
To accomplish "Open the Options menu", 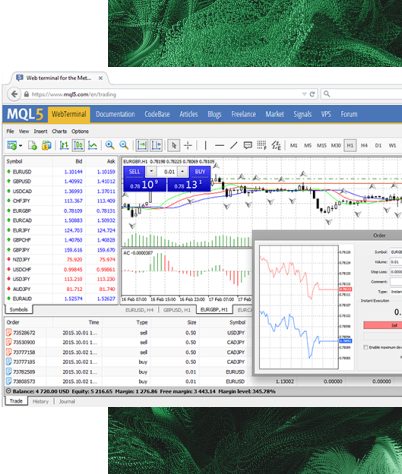I will click(x=80, y=131).
